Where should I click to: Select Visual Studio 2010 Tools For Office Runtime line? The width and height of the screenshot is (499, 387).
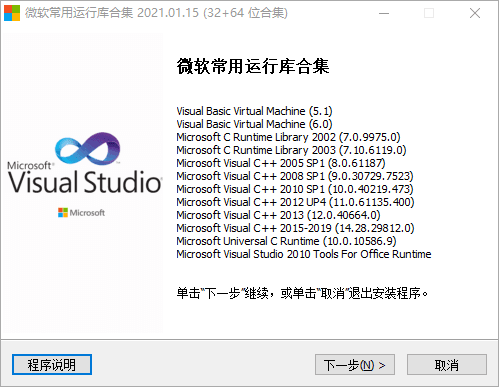tap(304, 254)
